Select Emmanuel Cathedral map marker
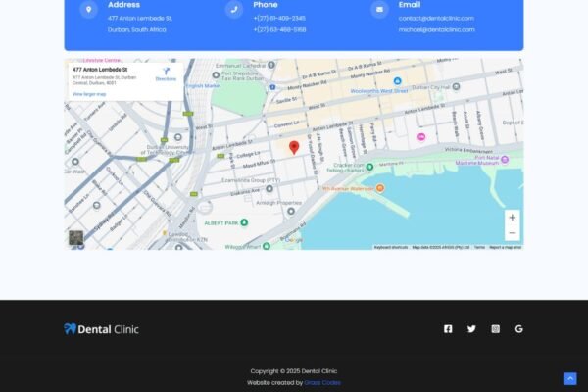Image resolution: width=588 pixels, height=392 pixels. (x=271, y=65)
